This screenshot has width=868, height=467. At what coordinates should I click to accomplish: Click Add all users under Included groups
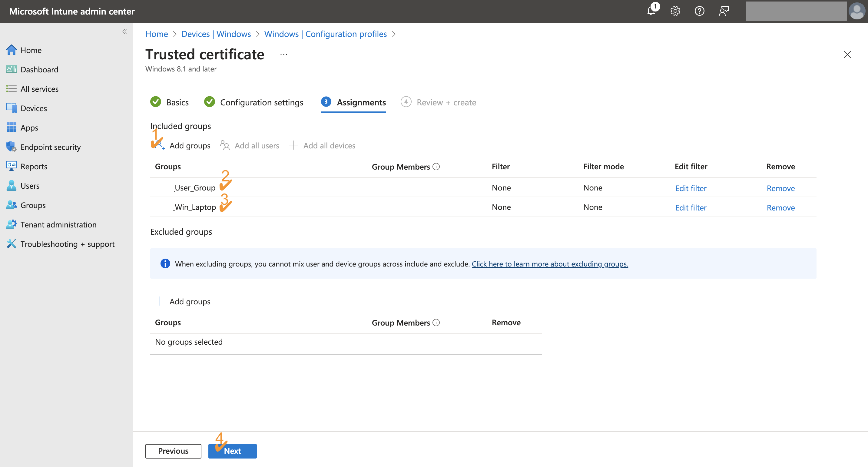tap(257, 145)
